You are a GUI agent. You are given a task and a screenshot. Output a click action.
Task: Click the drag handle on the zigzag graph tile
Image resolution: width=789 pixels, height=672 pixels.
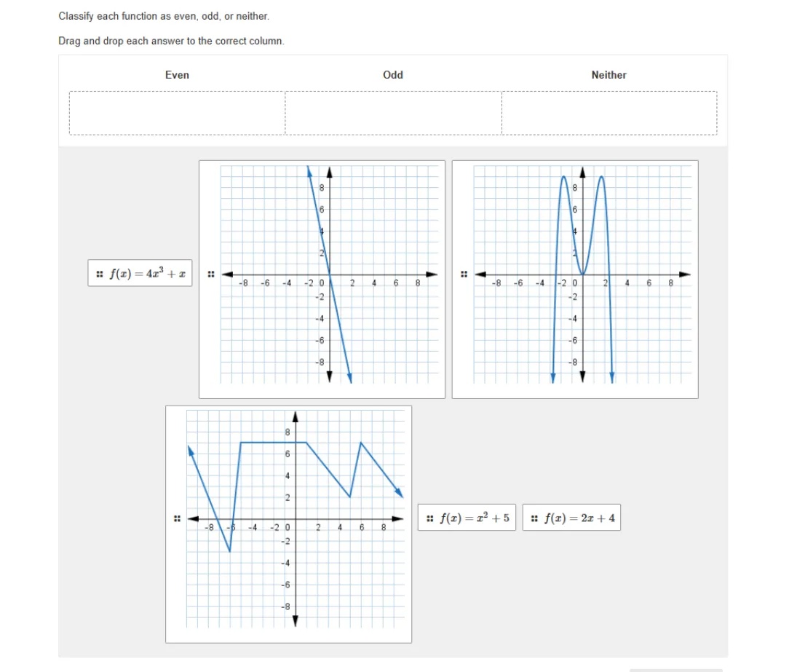(x=178, y=518)
